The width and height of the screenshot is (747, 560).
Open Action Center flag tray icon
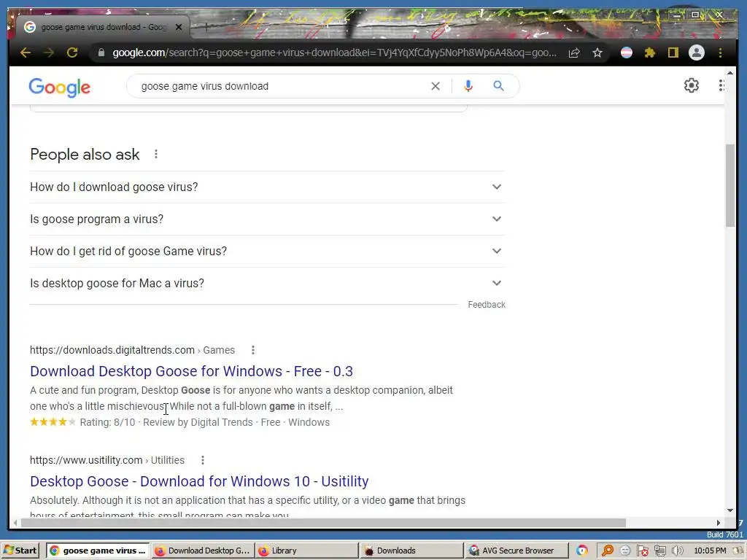coord(643,551)
